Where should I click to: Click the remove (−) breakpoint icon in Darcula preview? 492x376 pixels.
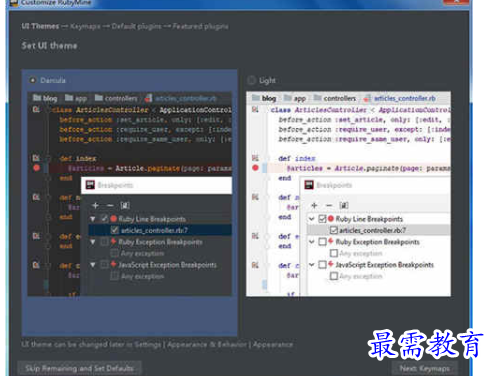[110, 206]
